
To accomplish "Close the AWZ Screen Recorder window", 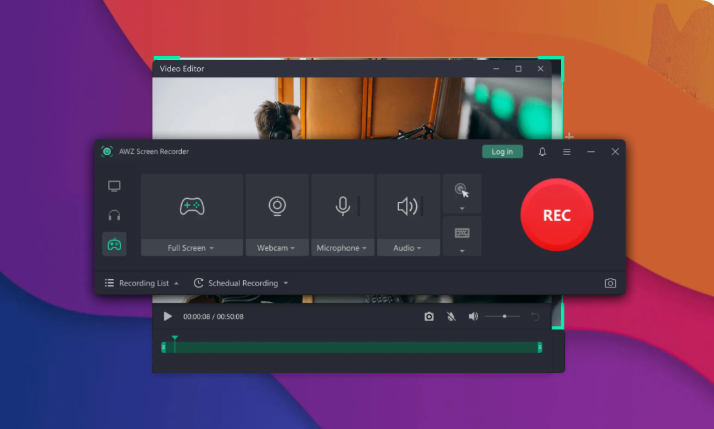I will (x=615, y=151).
